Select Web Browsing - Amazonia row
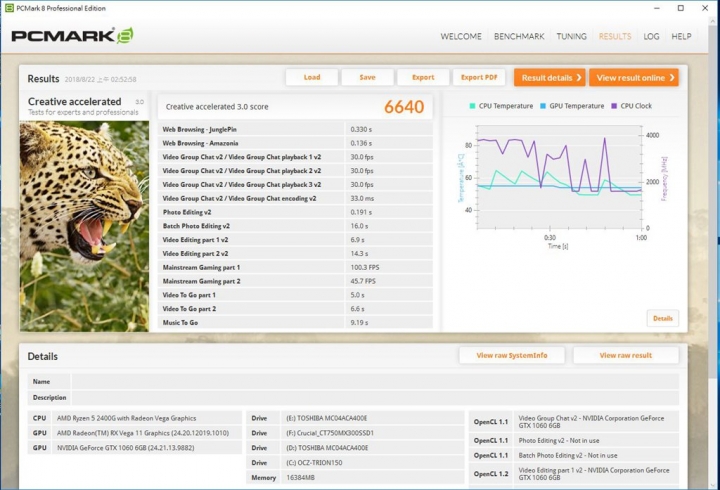The width and height of the screenshot is (720, 490). pyautogui.click(x=295, y=143)
